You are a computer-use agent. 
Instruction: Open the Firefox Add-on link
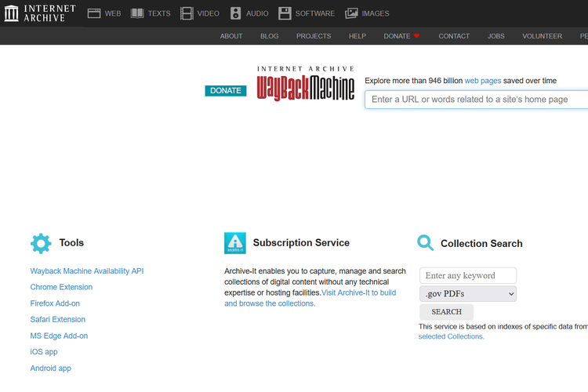tap(55, 303)
